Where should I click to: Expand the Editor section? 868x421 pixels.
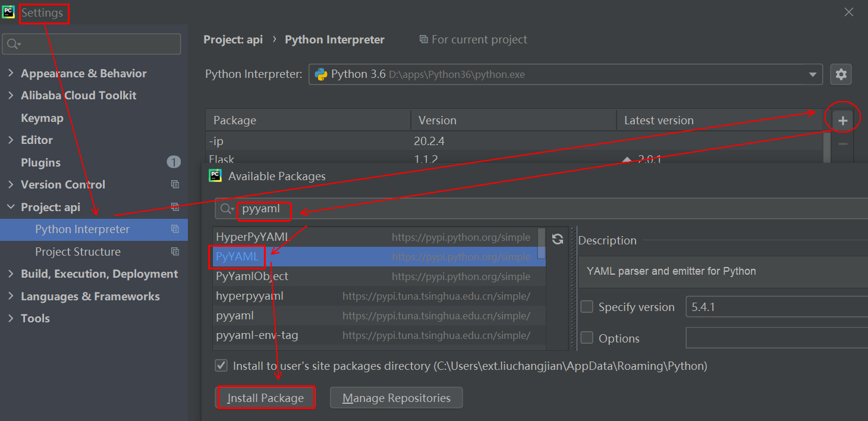tap(11, 140)
